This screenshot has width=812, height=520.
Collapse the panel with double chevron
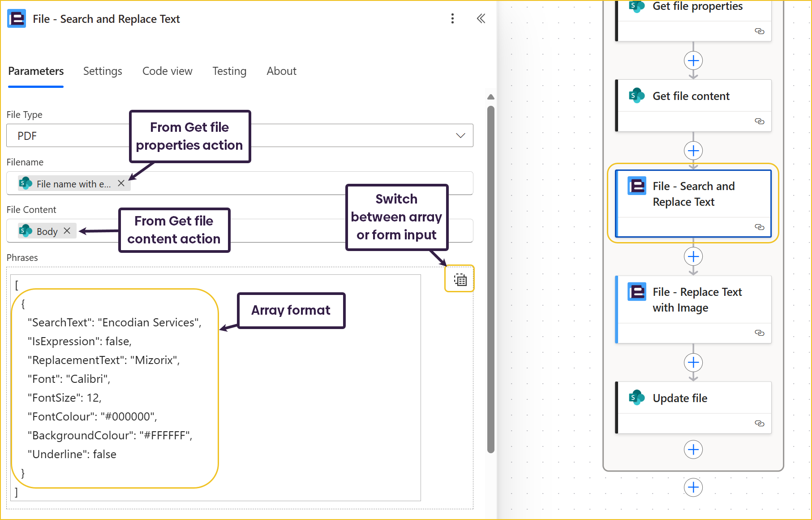(x=481, y=18)
